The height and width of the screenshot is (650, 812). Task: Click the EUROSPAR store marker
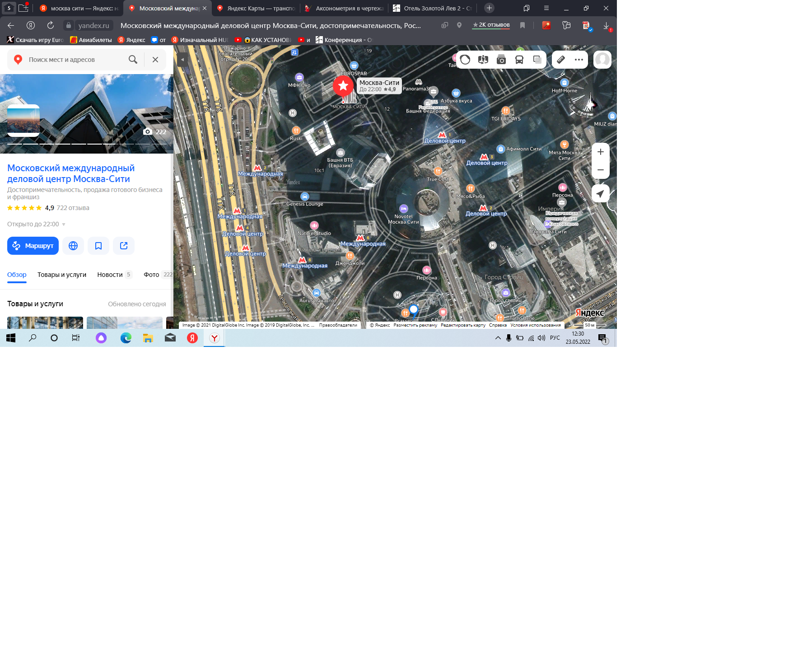[x=354, y=65]
